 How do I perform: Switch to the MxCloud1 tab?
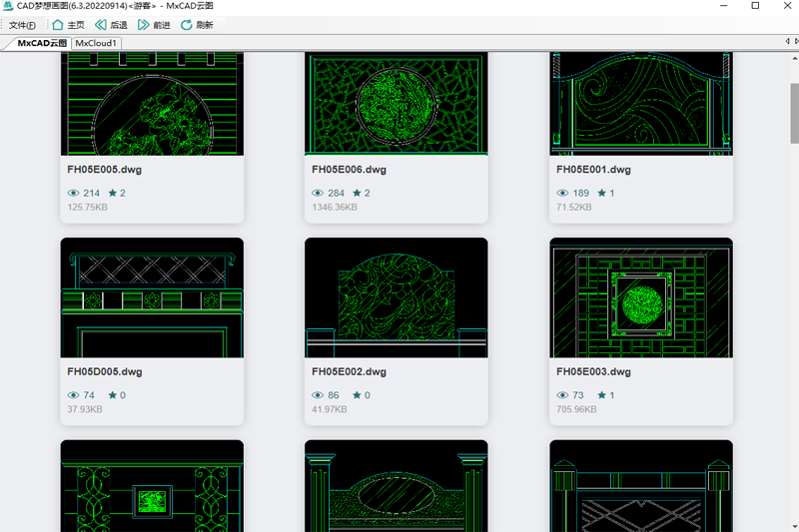97,43
